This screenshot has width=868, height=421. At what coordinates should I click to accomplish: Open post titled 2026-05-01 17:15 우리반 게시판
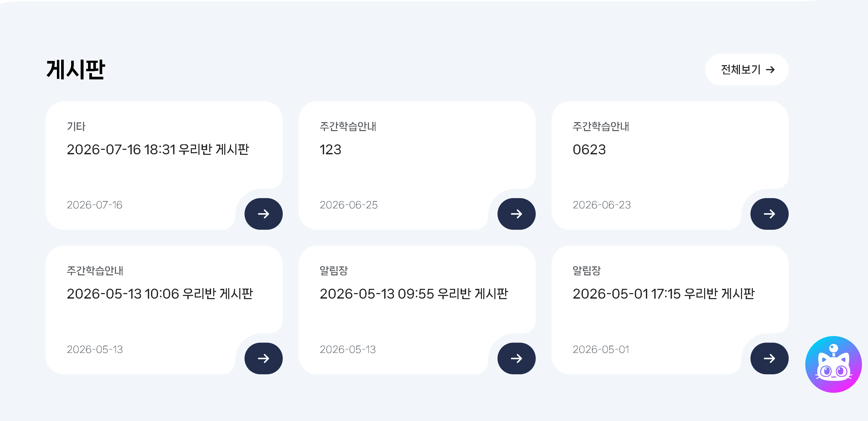coord(664,294)
